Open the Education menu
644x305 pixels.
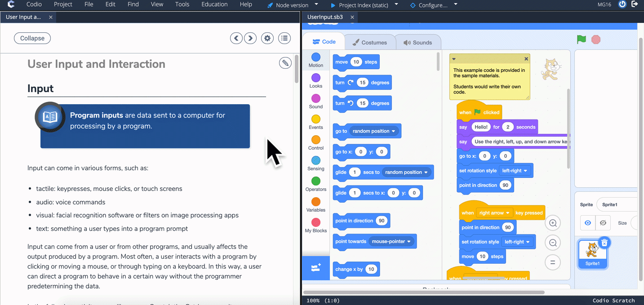tap(214, 4)
